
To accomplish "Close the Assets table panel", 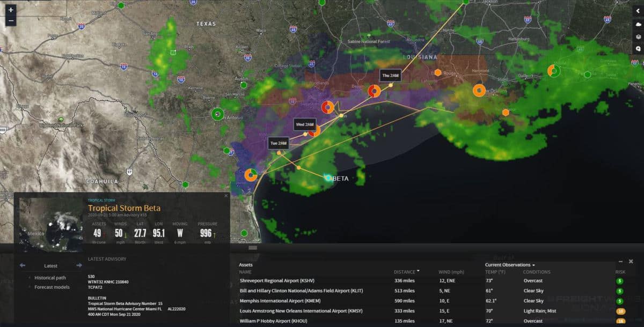I will click(631, 261).
